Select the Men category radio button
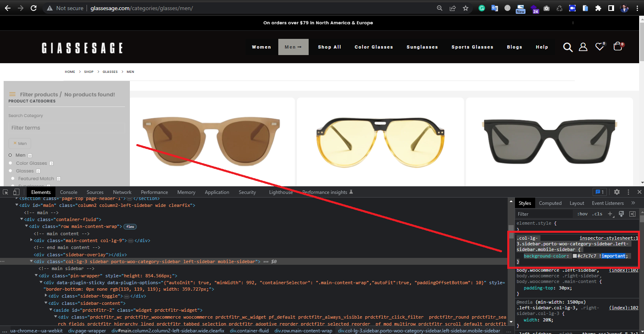 pyautogui.click(x=10, y=155)
